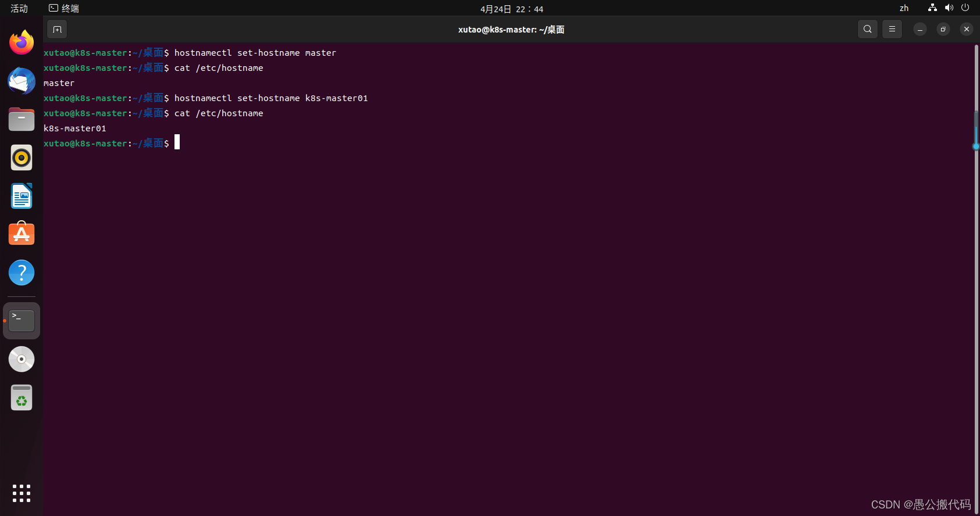Open Ubuntu Software store icon

pos(22,234)
